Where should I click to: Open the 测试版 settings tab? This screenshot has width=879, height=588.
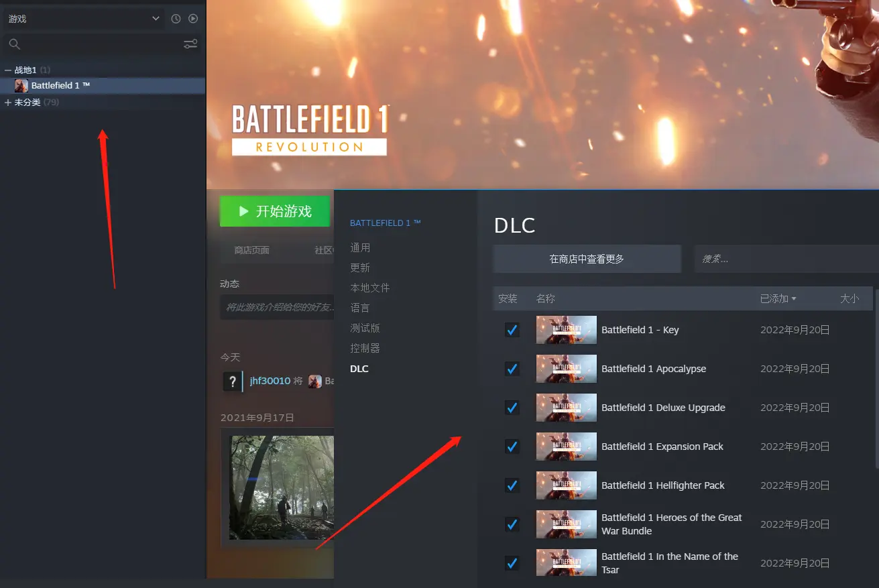tap(365, 328)
